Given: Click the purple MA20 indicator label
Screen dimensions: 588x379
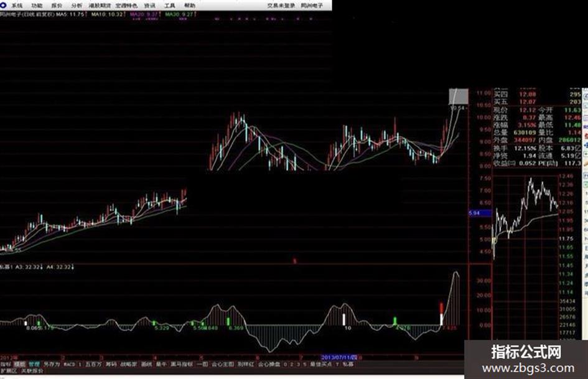Looking at the screenshot, I should coord(144,14).
